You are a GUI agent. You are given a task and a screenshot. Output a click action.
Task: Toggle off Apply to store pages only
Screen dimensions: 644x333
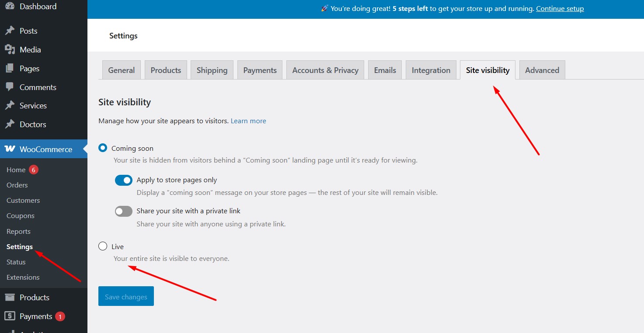[124, 180]
